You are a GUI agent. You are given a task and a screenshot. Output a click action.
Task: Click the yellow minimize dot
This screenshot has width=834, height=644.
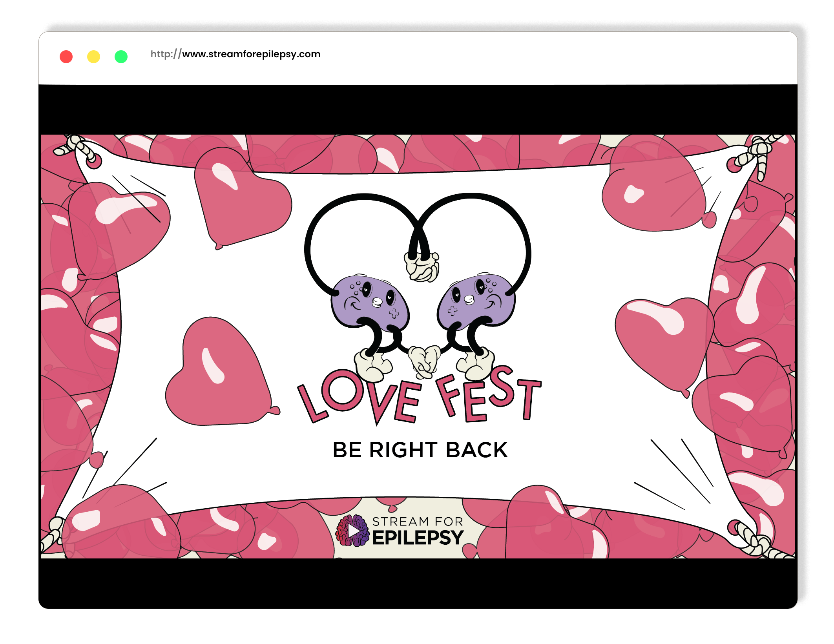point(93,57)
